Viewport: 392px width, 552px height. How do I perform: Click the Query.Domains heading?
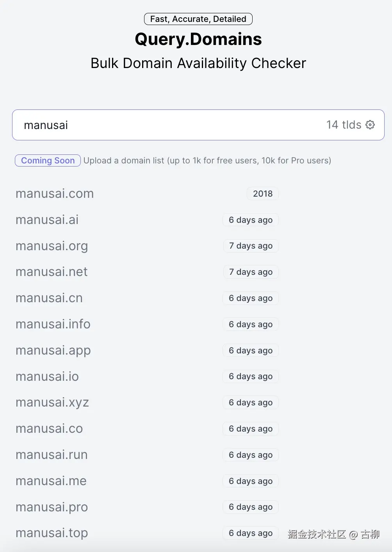point(198,39)
